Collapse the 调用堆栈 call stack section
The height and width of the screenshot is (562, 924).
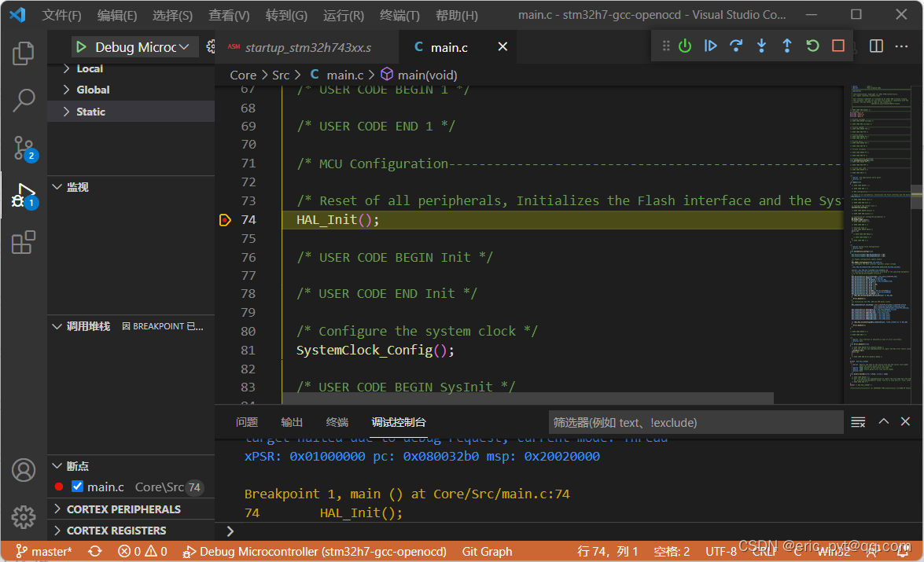[x=131, y=326]
